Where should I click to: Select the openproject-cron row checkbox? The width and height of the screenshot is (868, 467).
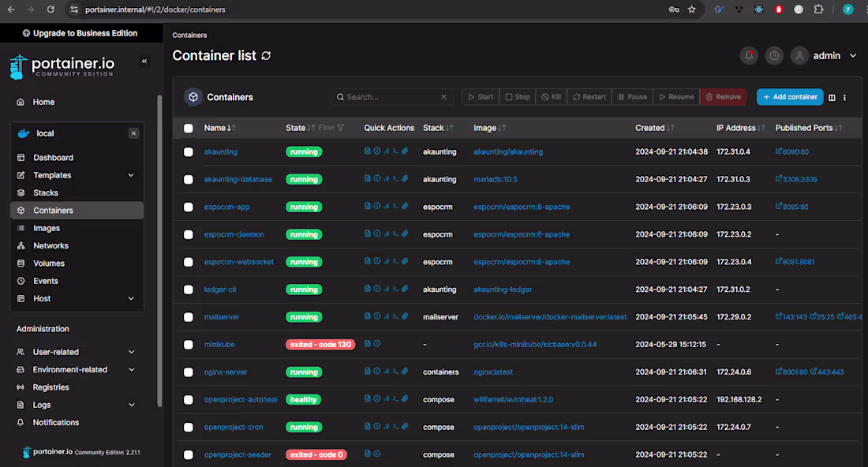(188, 427)
